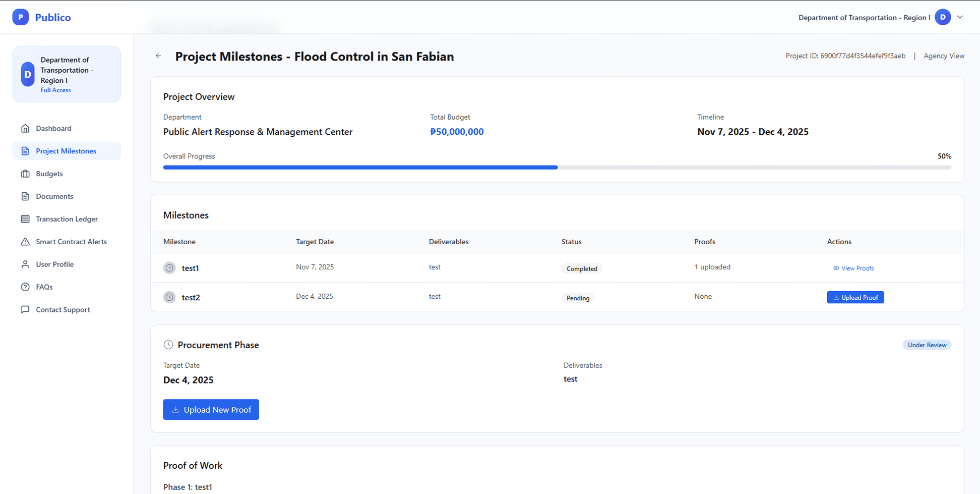
Task: Click the department avatar in sidebar card
Action: 28,74
